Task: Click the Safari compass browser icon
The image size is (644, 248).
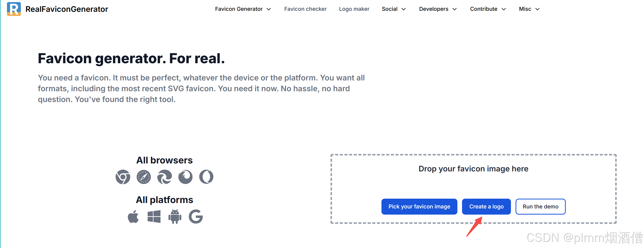Action: [x=144, y=177]
